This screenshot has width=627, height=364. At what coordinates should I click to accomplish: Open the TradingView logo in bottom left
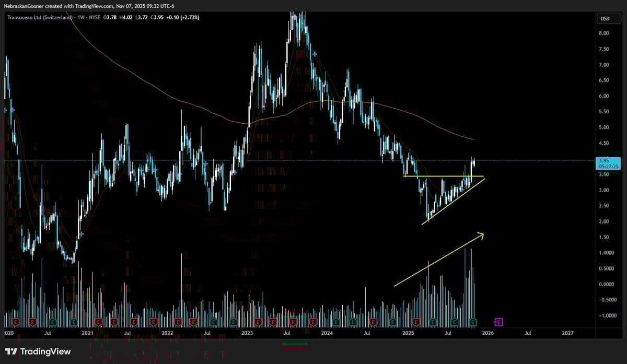[x=37, y=352]
